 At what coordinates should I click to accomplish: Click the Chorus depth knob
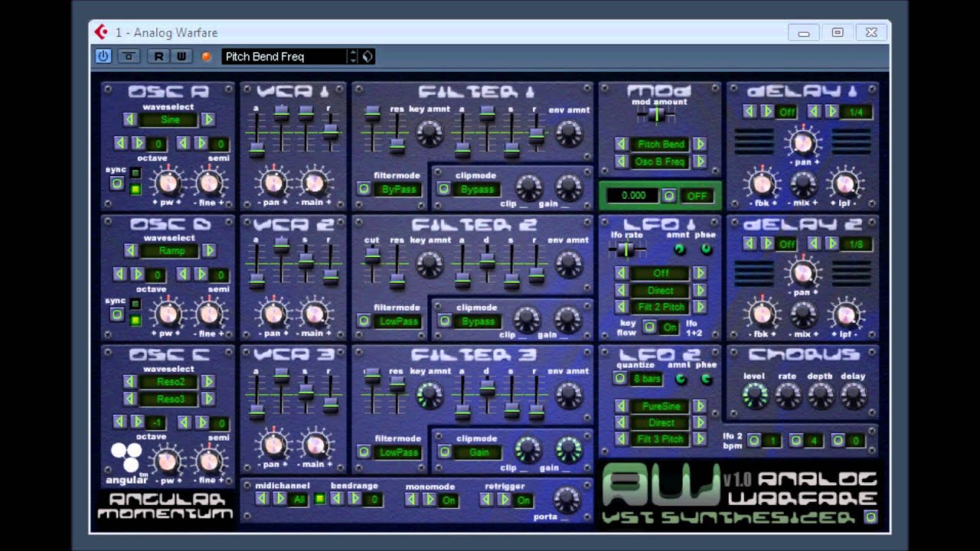pos(820,395)
